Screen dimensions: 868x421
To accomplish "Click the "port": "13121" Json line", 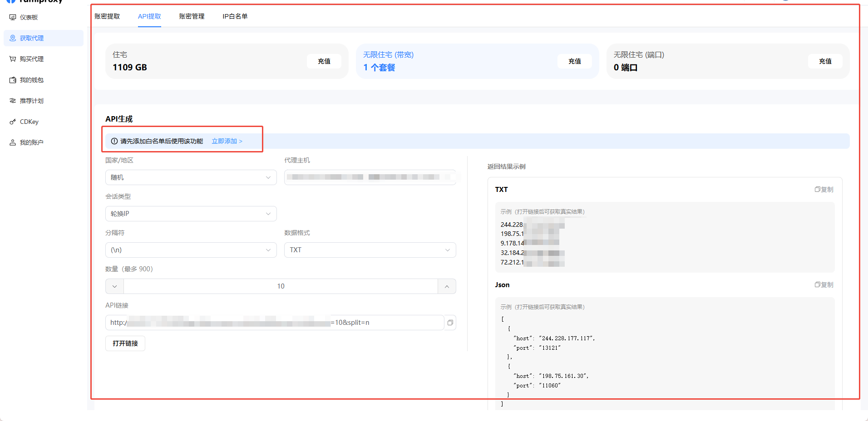I will pos(537,348).
